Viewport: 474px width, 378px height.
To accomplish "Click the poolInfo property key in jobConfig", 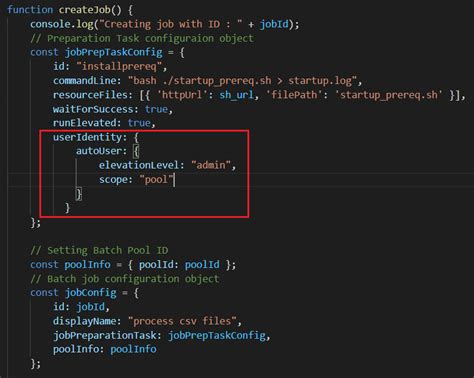I will [x=76, y=349].
